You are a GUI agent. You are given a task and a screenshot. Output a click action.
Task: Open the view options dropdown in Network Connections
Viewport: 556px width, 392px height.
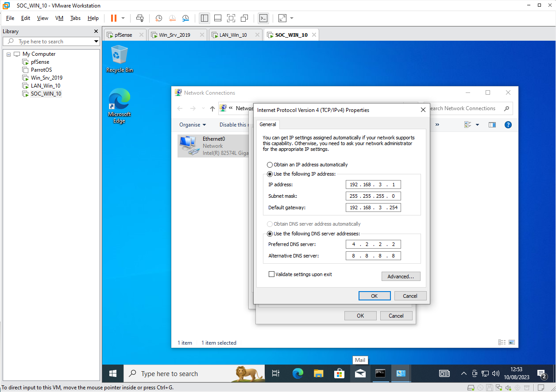click(x=477, y=125)
